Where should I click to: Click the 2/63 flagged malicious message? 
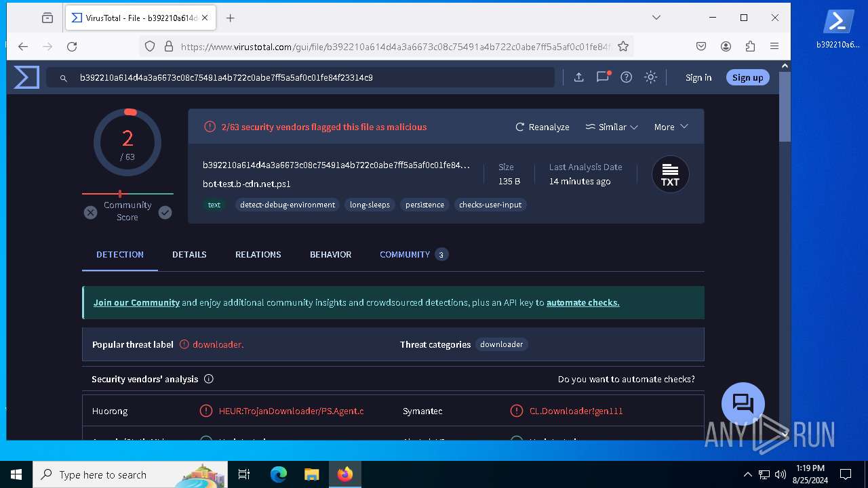(324, 127)
